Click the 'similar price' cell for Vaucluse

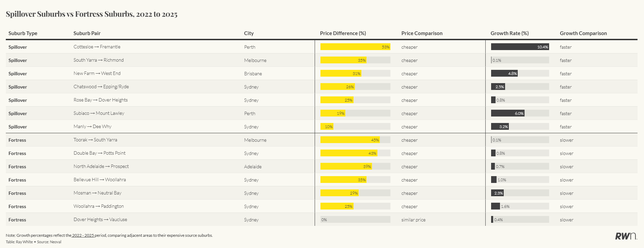tap(413, 220)
